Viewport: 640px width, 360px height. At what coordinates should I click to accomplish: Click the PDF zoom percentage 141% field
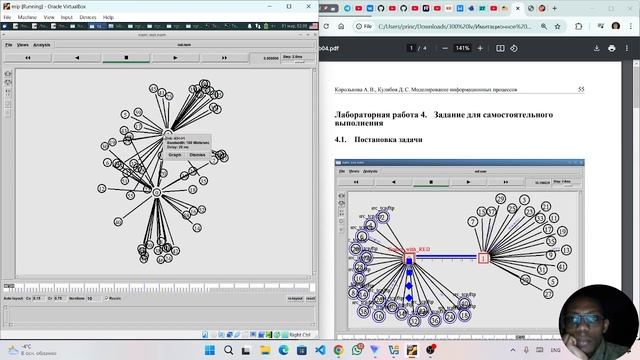(462, 48)
